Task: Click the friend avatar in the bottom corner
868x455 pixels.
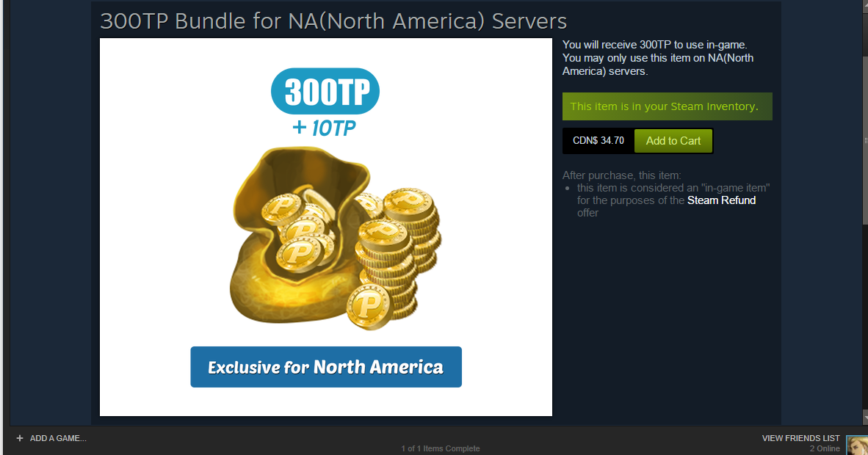Action: click(x=857, y=445)
